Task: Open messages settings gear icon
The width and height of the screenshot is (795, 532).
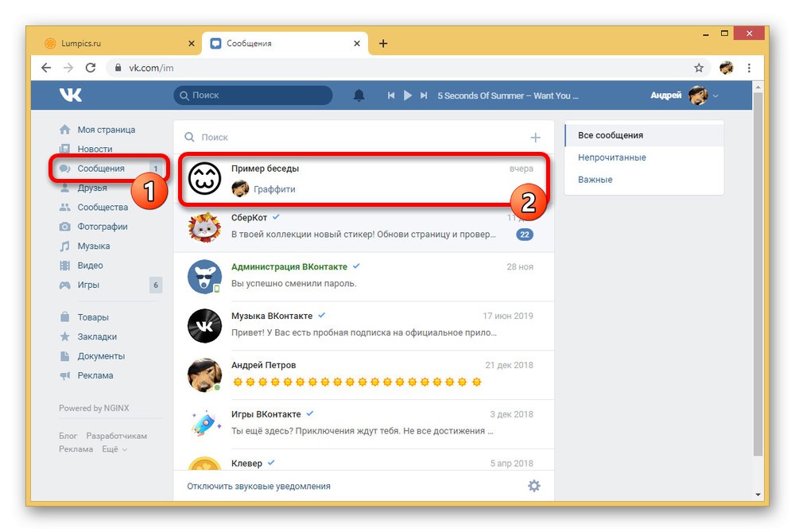Action: pyautogui.click(x=534, y=486)
